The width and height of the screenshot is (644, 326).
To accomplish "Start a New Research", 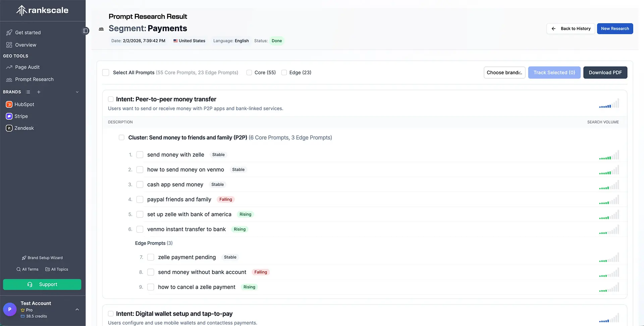I will pyautogui.click(x=615, y=29).
